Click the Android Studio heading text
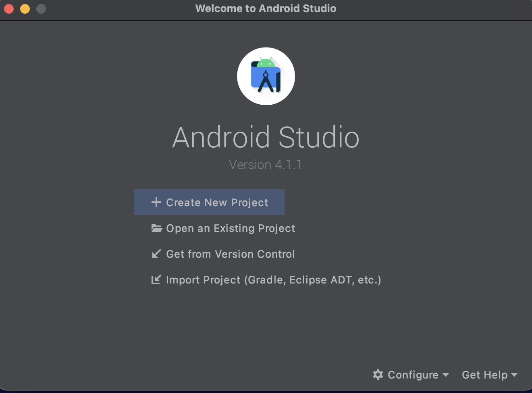 click(266, 137)
